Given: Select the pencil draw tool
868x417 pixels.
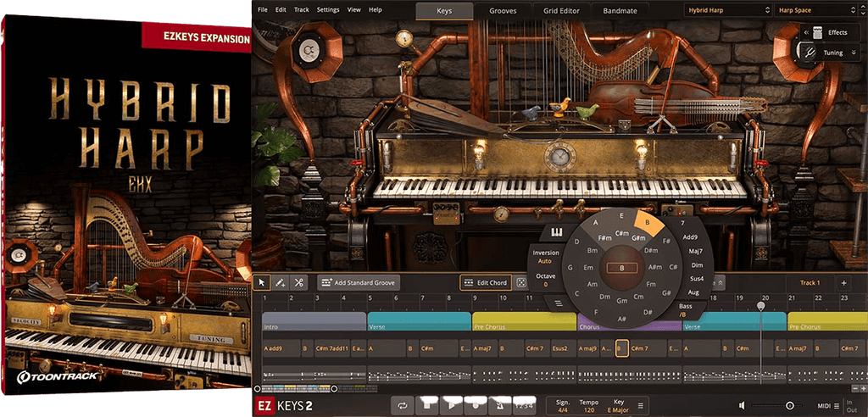Looking at the screenshot, I should tap(281, 282).
